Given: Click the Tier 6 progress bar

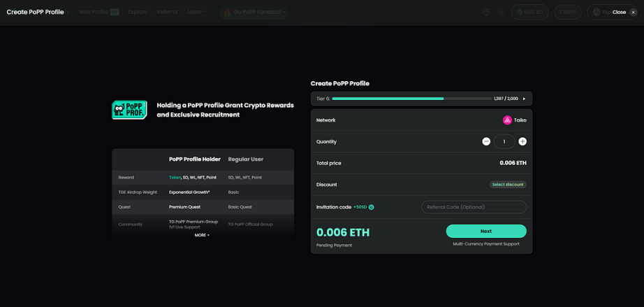Looking at the screenshot, I should pyautogui.click(x=412, y=99).
